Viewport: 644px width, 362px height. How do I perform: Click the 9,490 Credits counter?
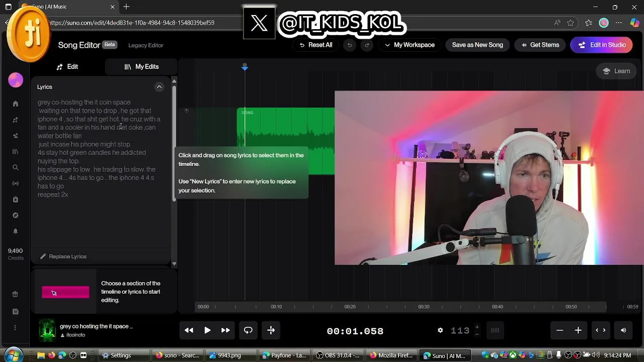pos(15,254)
